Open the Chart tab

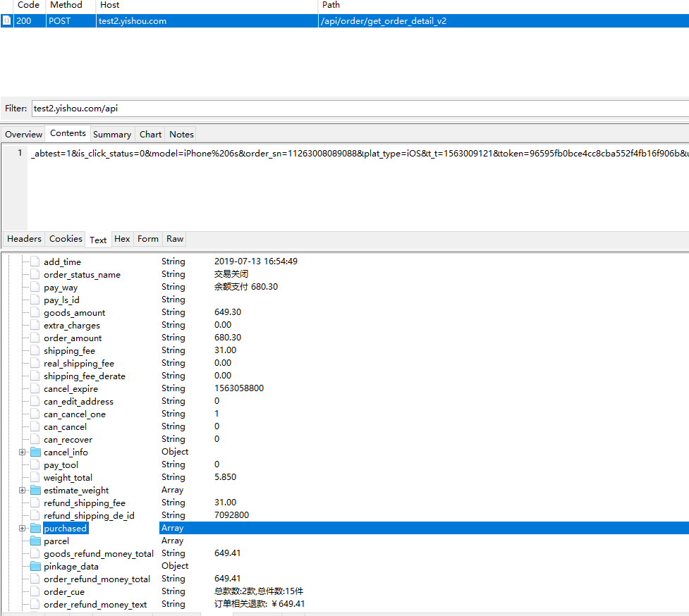tap(150, 135)
